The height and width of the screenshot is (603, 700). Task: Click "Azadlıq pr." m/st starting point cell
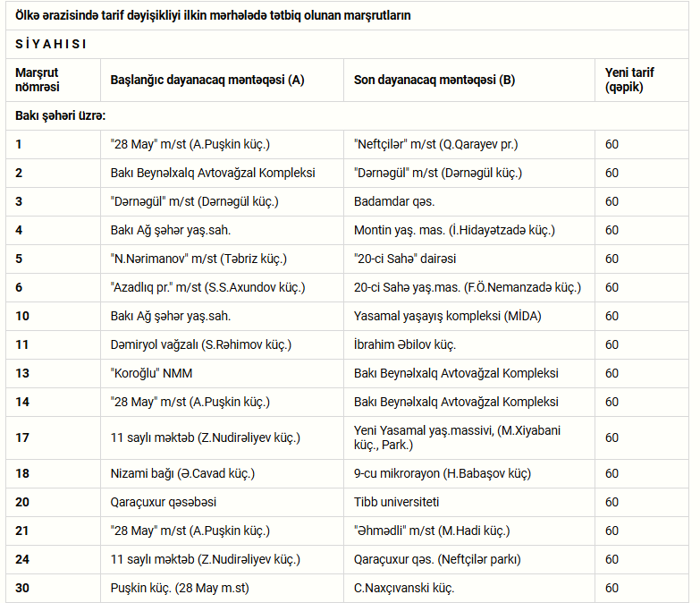click(222, 288)
